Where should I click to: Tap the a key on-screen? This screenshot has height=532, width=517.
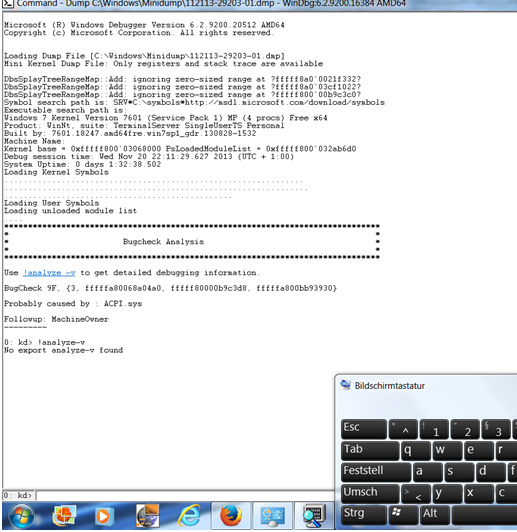[428, 472]
